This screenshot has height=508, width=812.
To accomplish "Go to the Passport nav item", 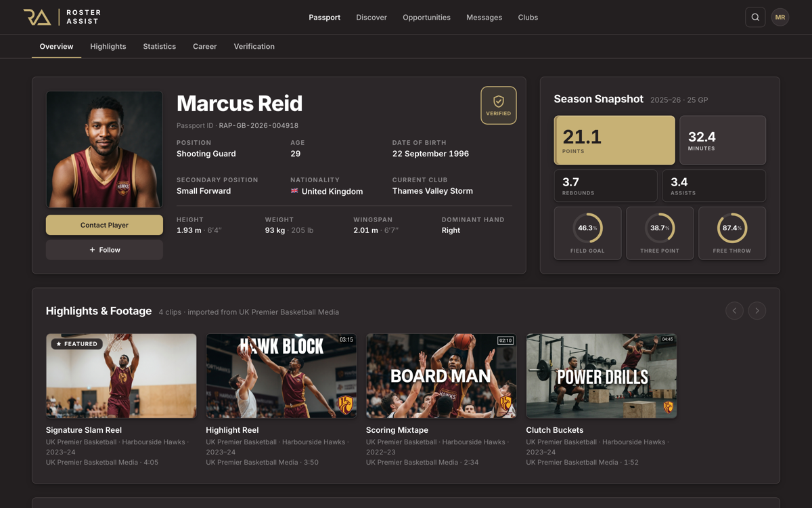I will coord(325,17).
